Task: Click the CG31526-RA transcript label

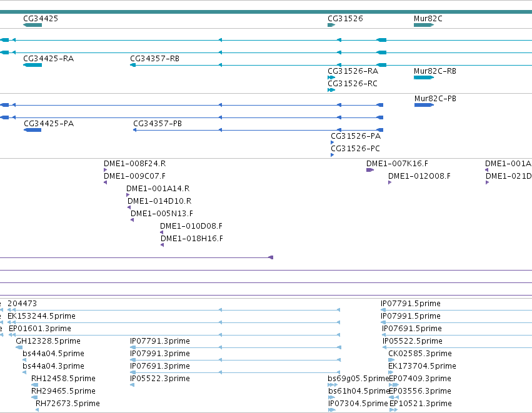Action: 353,71
